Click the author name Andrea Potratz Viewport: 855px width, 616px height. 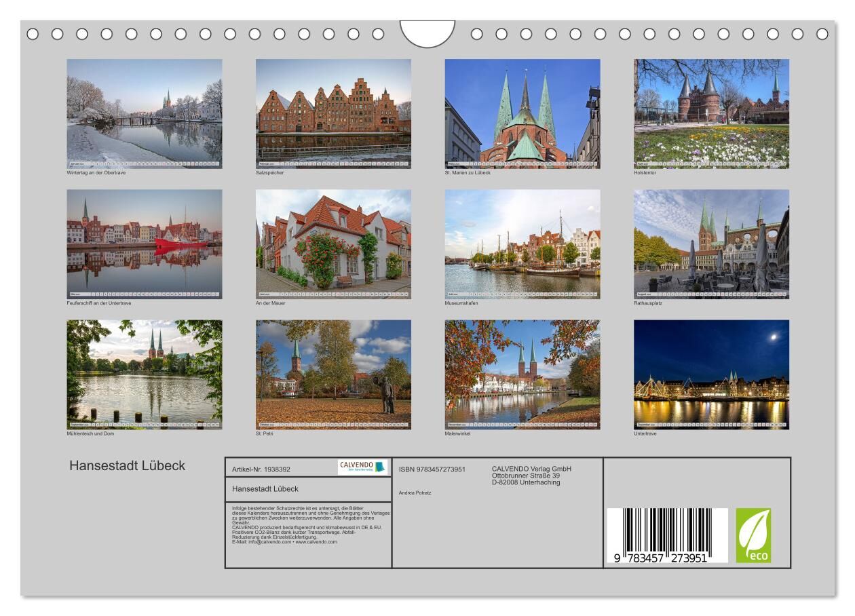pyautogui.click(x=415, y=493)
